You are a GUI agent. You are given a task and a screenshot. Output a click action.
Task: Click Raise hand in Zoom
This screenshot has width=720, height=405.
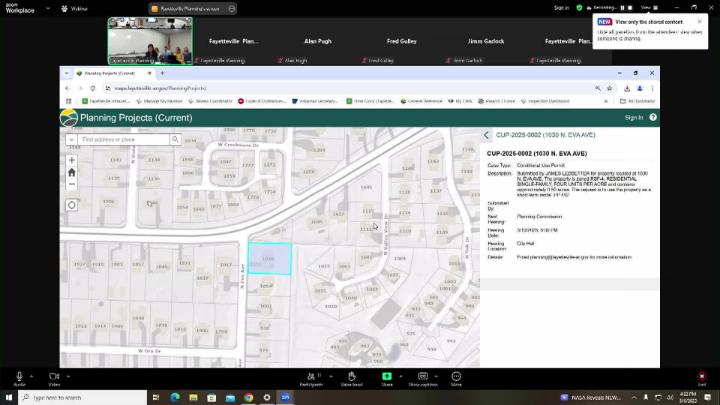(x=352, y=379)
